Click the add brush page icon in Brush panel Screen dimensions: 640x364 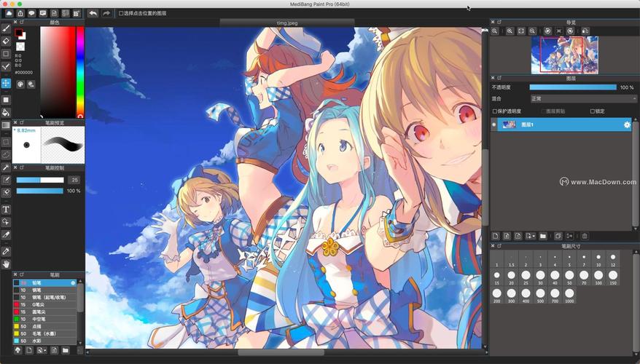29,351
